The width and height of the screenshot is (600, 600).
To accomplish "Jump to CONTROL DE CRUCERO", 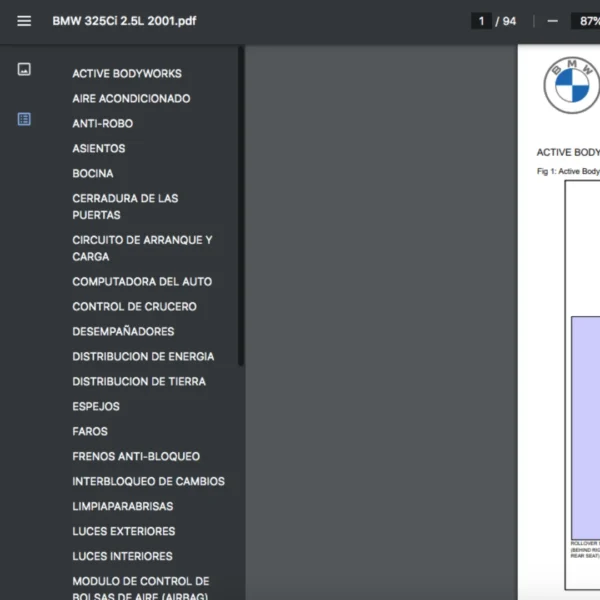I will pos(134,307).
